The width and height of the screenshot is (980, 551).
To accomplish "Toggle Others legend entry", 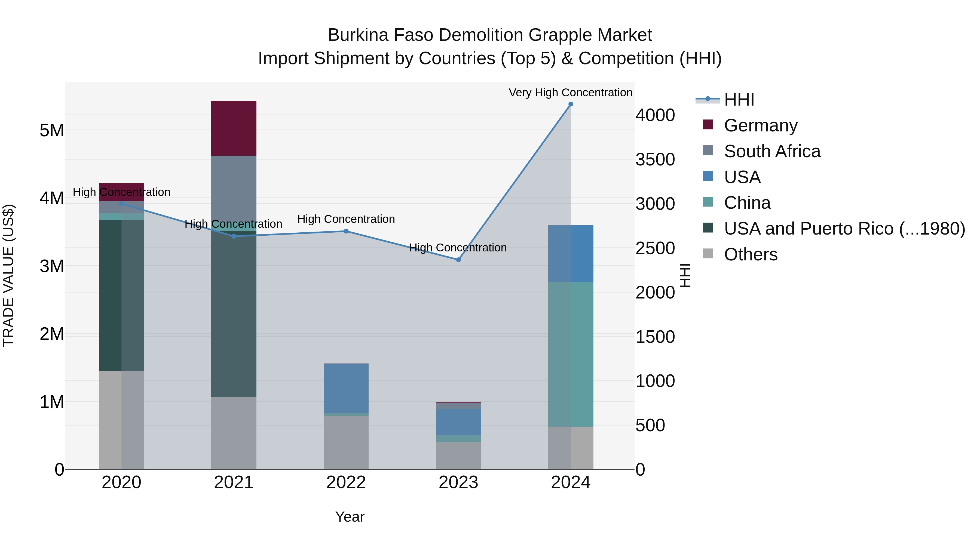I will click(740, 254).
